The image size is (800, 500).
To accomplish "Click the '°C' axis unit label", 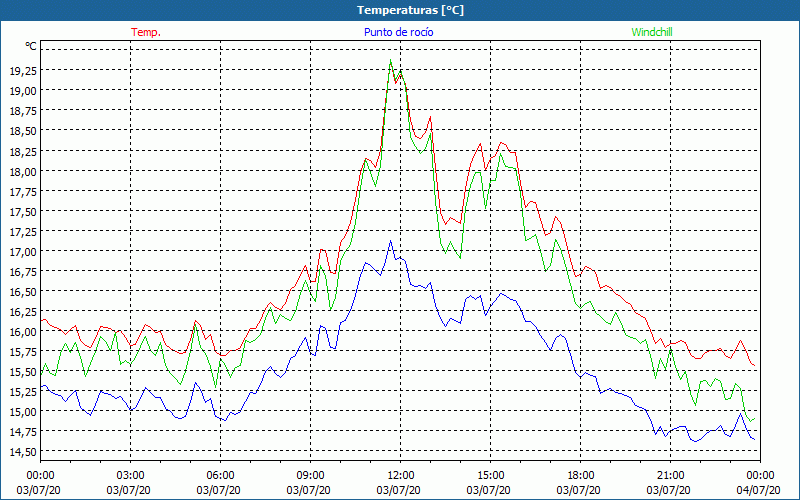I will pyautogui.click(x=31, y=46).
